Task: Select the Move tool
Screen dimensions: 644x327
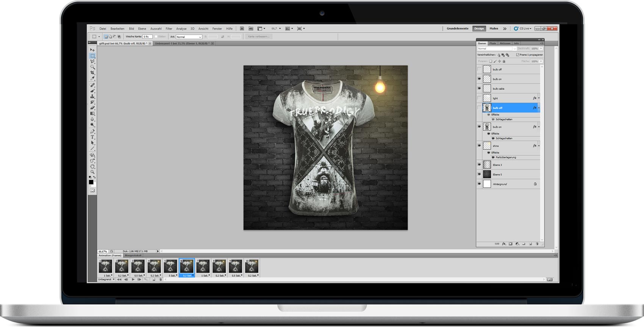Action: 92,50
